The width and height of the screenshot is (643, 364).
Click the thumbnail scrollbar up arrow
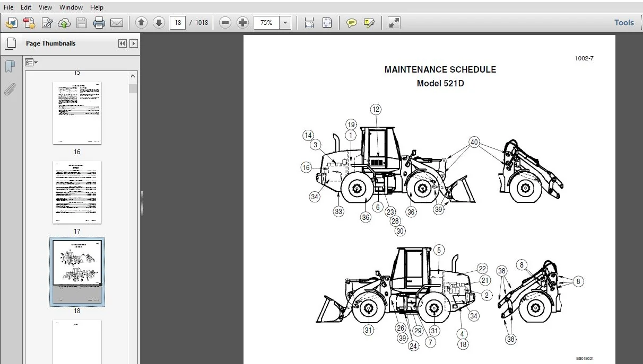(133, 76)
